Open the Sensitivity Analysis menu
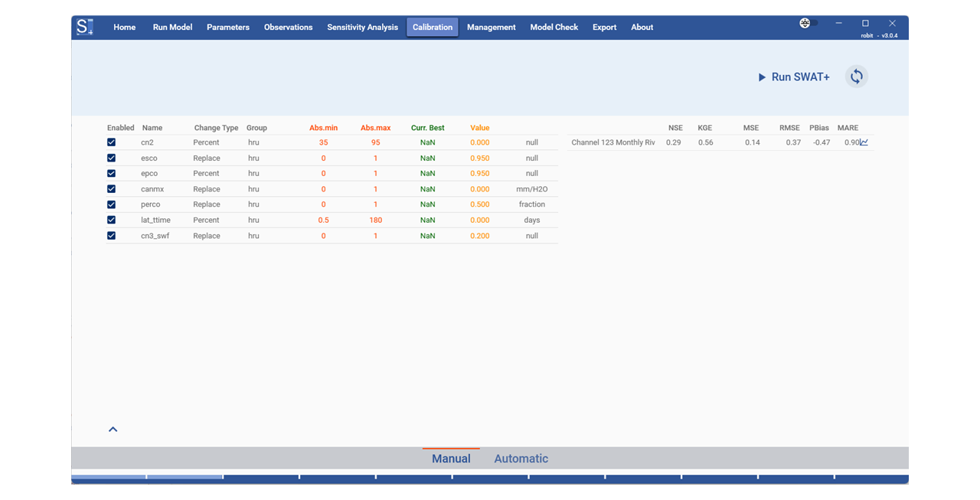 click(362, 28)
